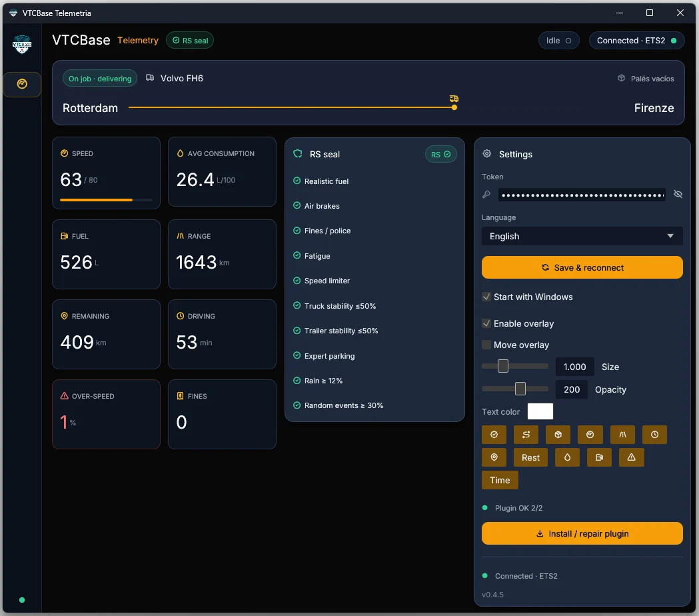Check the Move overlay box
Image resolution: width=699 pixels, height=616 pixels.
click(x=486, y=345)
